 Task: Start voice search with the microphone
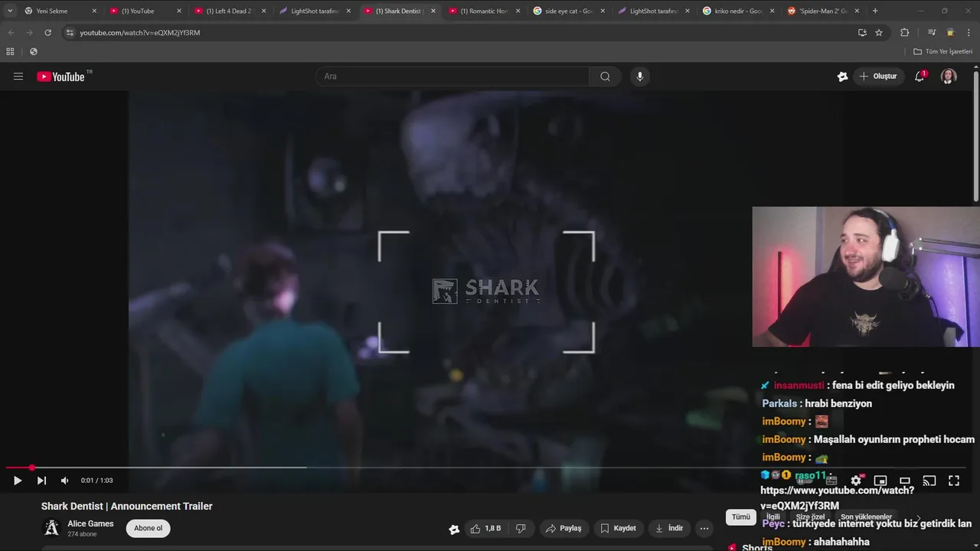click(640, 77)
